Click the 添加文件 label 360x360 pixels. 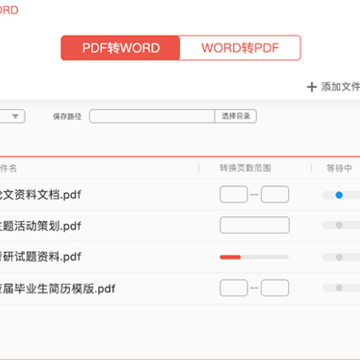click(x=340, y=87)
